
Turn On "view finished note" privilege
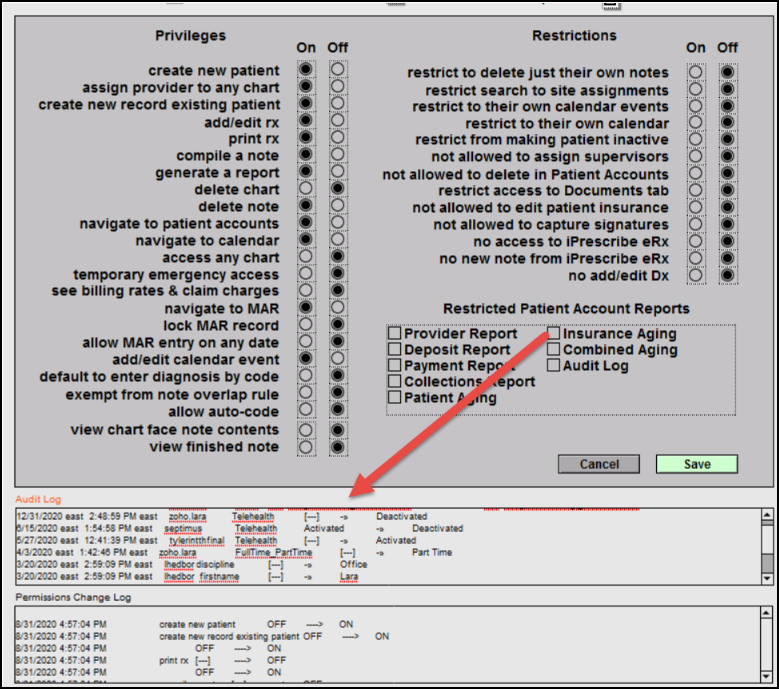(x=304, y=447)
